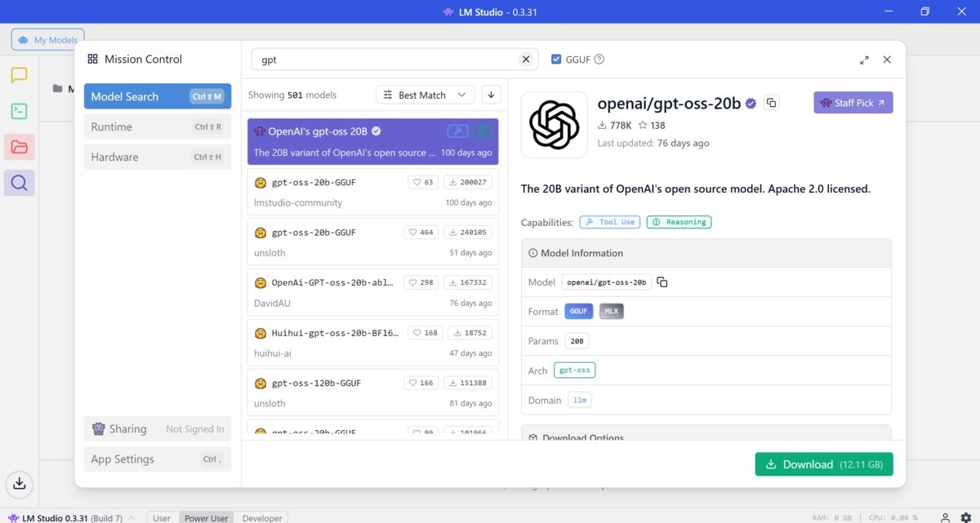
Task: Click the 200027 downloads badge
Action: [467, 182]
